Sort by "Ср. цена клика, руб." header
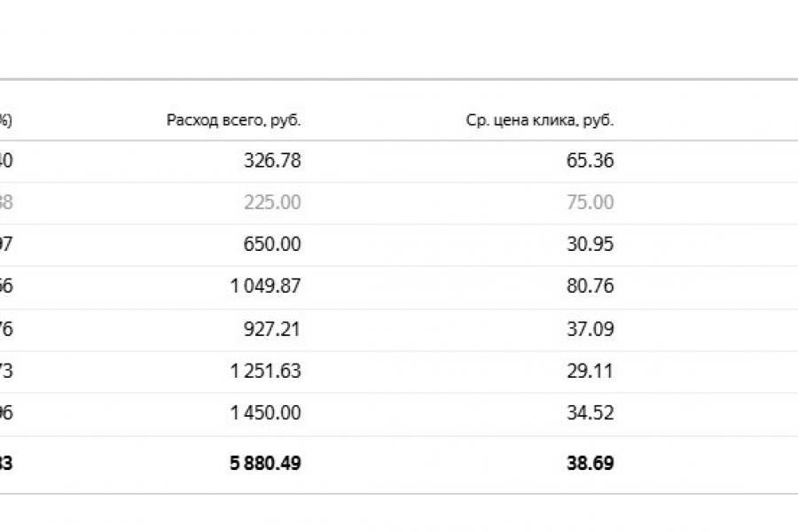 pos(539,121)
